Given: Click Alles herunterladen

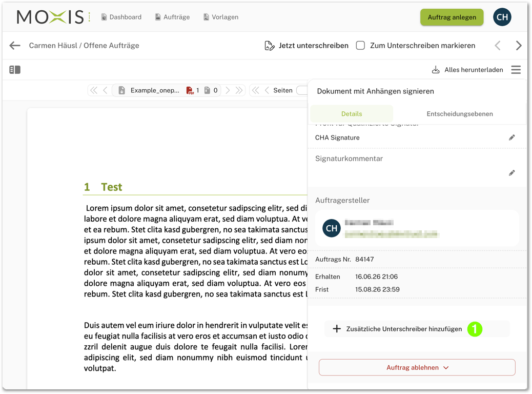Looking at the screenshot, I should (467, 70).
